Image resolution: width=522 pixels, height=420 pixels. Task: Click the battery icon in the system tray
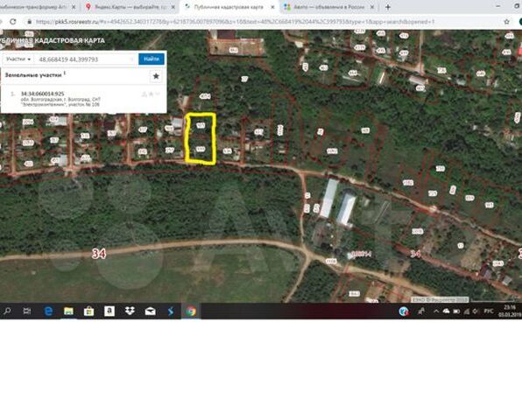(x=457, y=311)
